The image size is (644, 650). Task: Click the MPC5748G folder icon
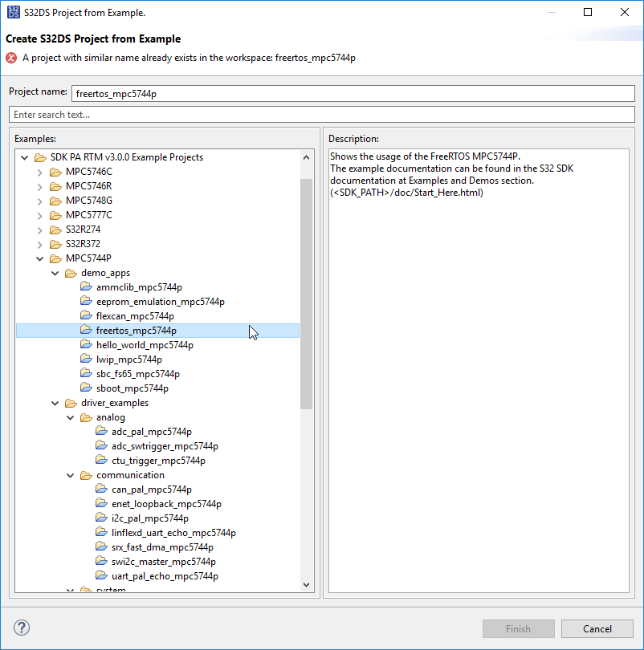55,201
